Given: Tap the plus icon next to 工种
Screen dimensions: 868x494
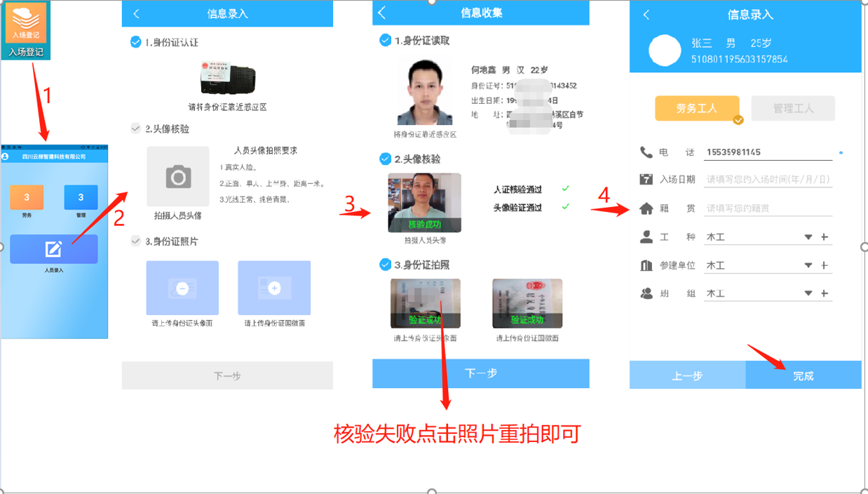Looking at the screenshot, I should [x=824, y=236].
